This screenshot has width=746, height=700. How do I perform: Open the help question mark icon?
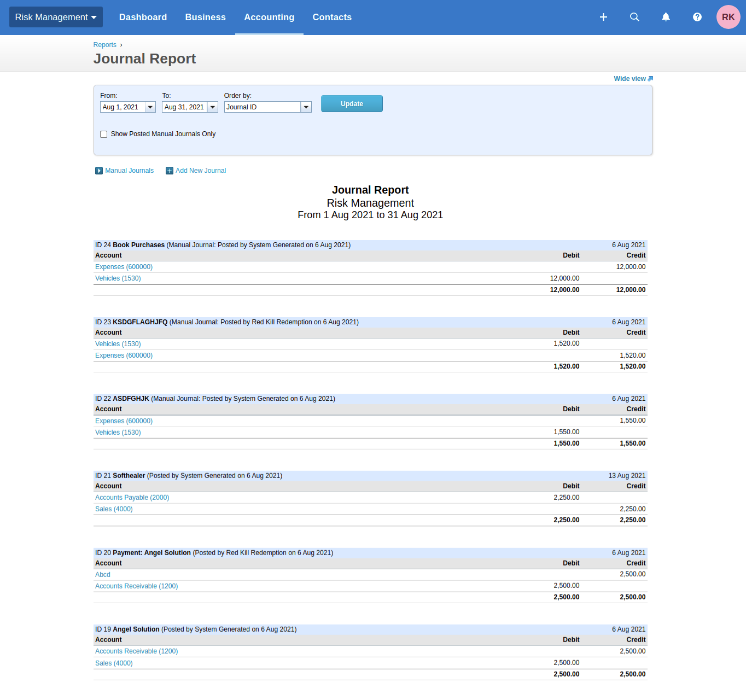pos(697,17)
